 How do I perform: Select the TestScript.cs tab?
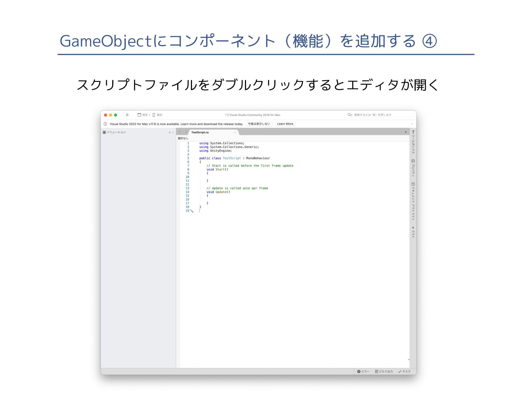[x=200, y=132]
